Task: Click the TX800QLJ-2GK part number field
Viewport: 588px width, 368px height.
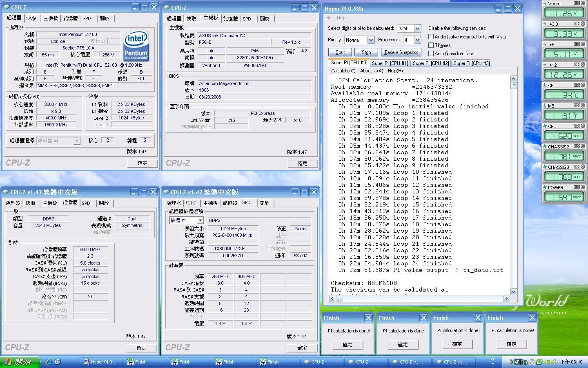Action: [233, 249]
